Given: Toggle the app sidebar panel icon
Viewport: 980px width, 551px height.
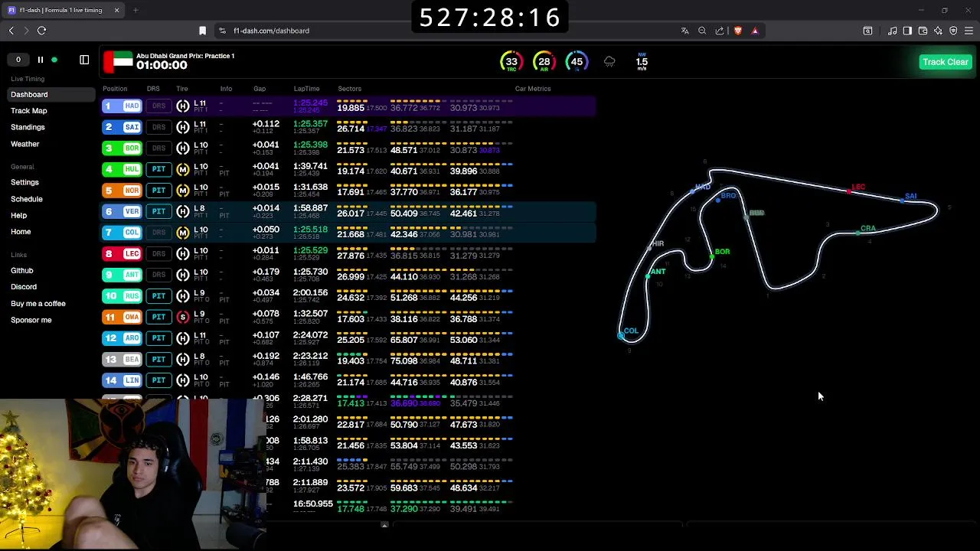Looking at the screenshot, I should pyautogui.click(x=84, y=60).
